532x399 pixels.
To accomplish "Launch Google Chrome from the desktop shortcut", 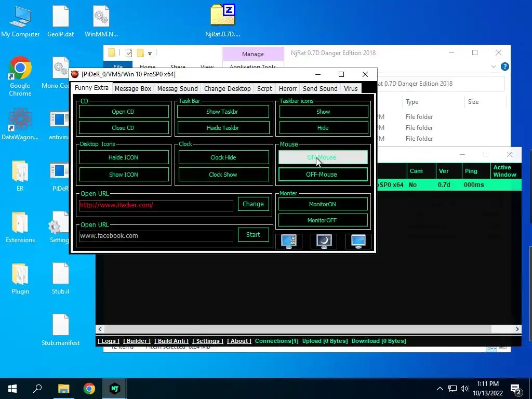I will (x=20, y=77).
